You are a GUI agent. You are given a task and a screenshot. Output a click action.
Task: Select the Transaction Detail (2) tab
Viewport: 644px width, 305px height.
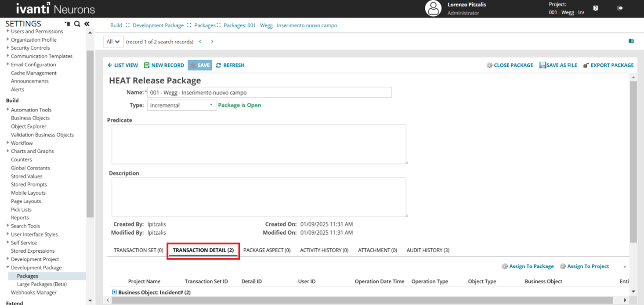203,250
